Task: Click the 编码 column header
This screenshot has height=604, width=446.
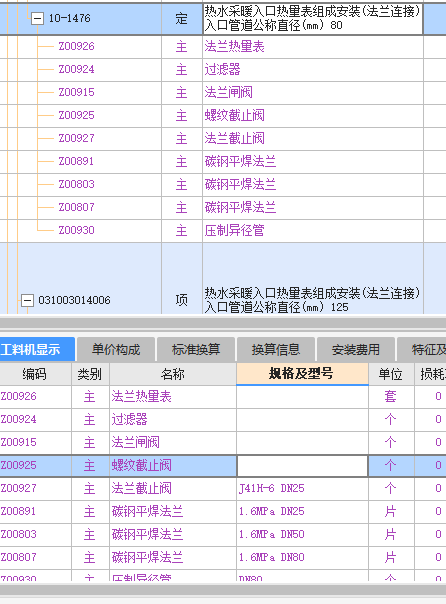Action: [x=35, y=374]
